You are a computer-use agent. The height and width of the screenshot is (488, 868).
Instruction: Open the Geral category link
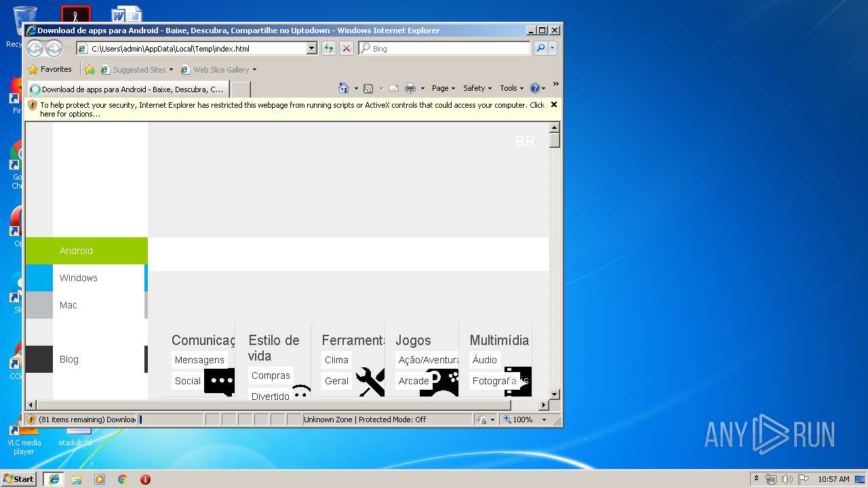336,381
